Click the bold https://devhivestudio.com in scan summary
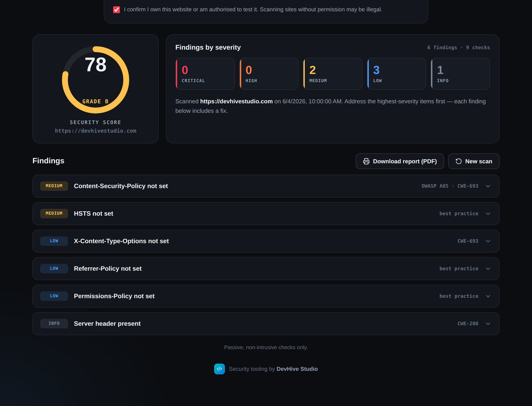The image size is (532, 406). (236, 101)
